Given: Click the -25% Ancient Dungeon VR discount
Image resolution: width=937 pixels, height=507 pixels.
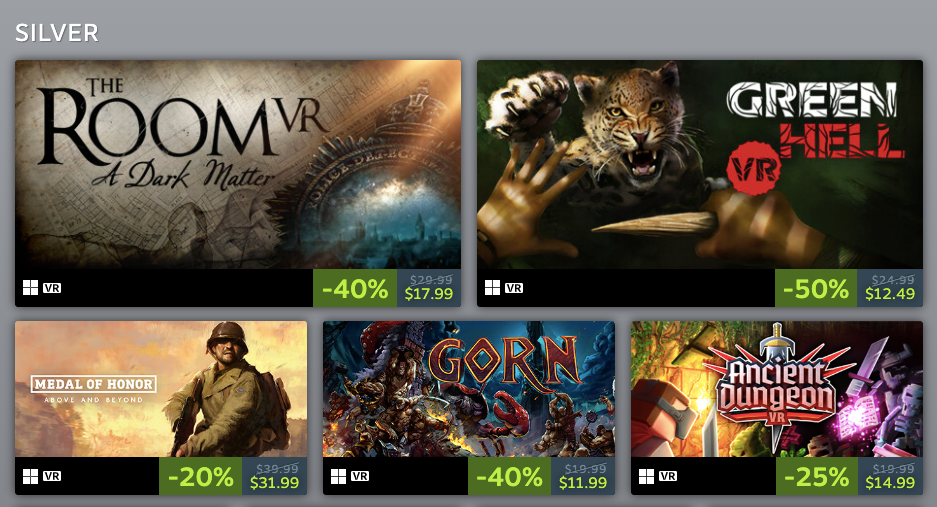Looking at the screenshot, I should [816, 477].
